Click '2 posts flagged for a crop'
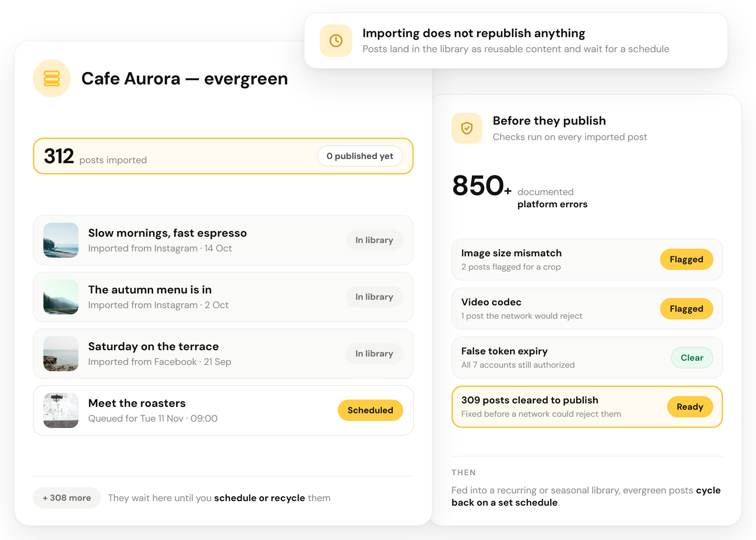 point(511,267)
